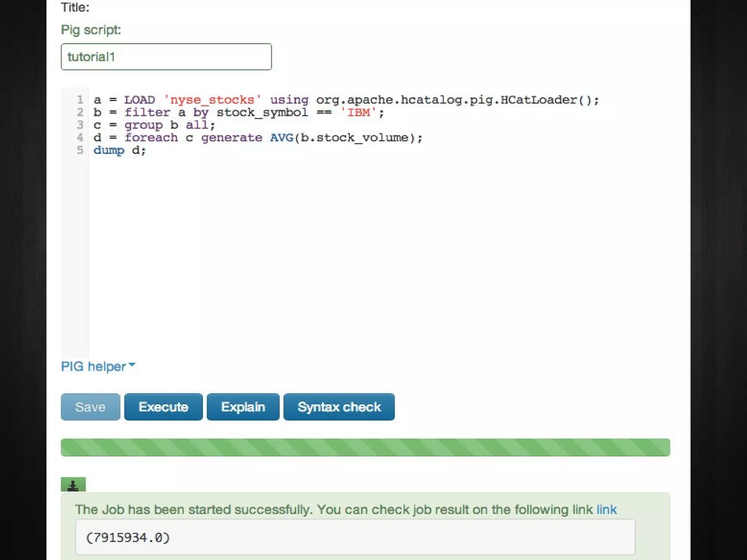Image resolution: width=747 pixels, height=560 pixels.
Task: Click the tutorial1 title input field
Action: coord(166,57)
